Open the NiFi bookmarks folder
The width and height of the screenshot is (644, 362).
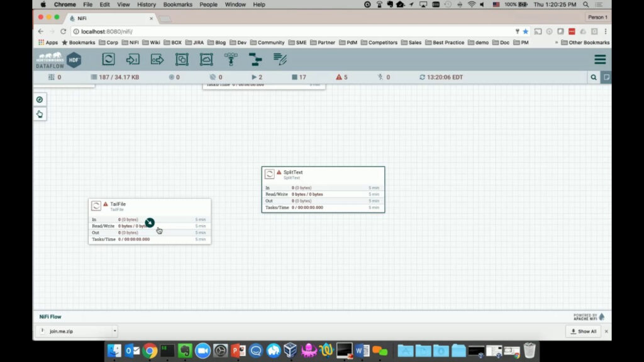click(130, 43)
